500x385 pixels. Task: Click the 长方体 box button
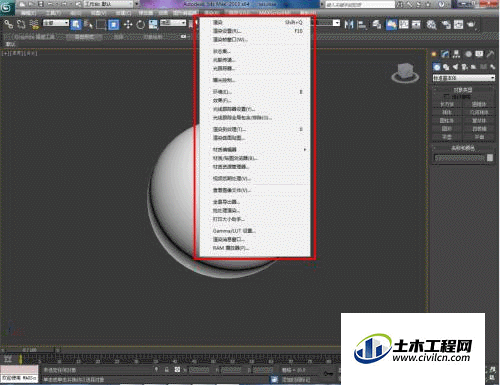coord(447,104)
